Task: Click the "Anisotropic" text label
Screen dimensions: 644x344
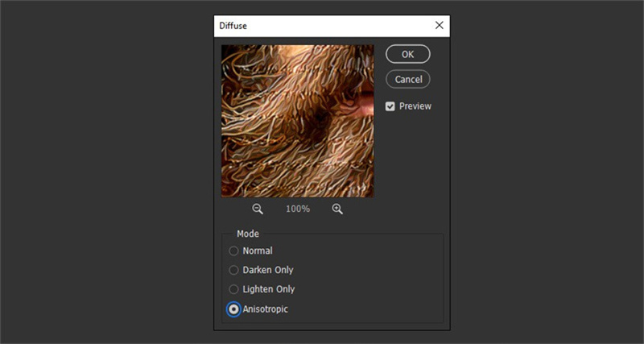Action: [x=265, y=309]
